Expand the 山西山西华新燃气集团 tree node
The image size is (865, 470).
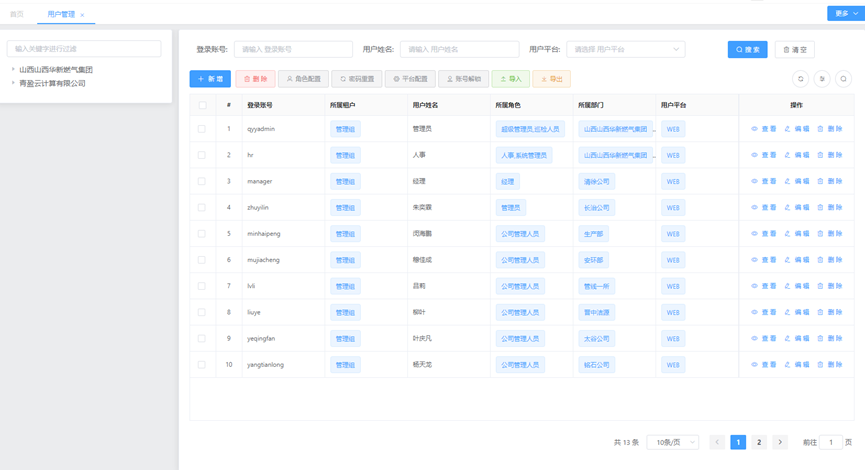[x=13, y=70]
